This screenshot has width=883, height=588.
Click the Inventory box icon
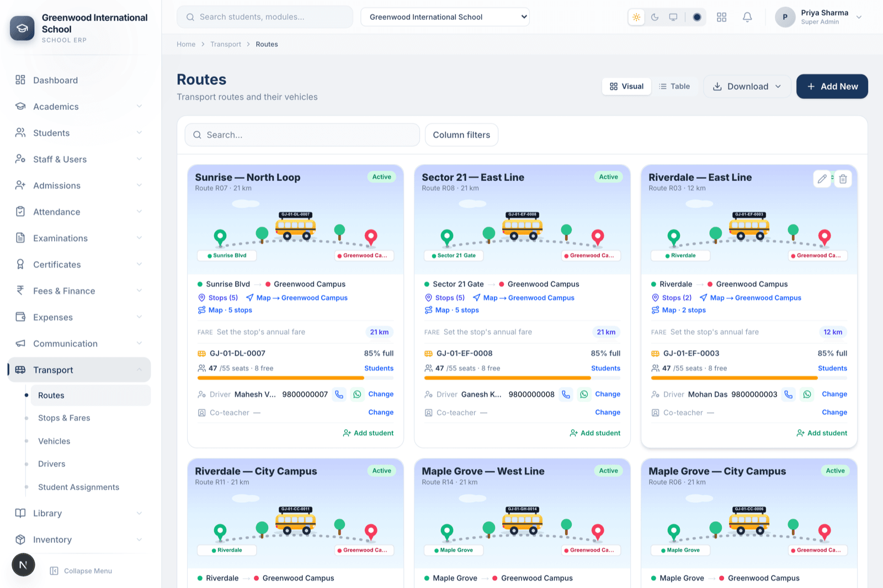pyautogui.click(x=20, y=539)
